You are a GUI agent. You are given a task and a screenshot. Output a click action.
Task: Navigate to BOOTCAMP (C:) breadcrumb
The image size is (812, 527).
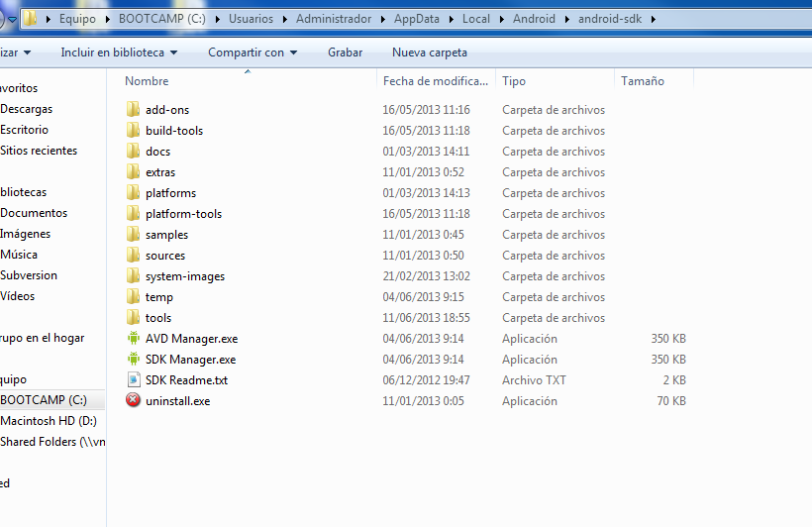pos(162,19)
